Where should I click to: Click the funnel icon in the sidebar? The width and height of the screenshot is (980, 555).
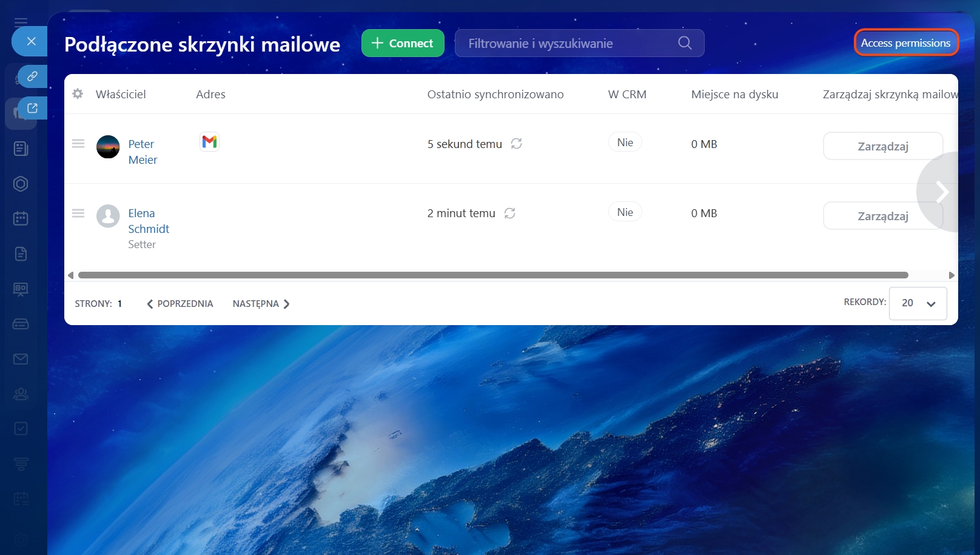pyautogui.click(x=21, y=464)
